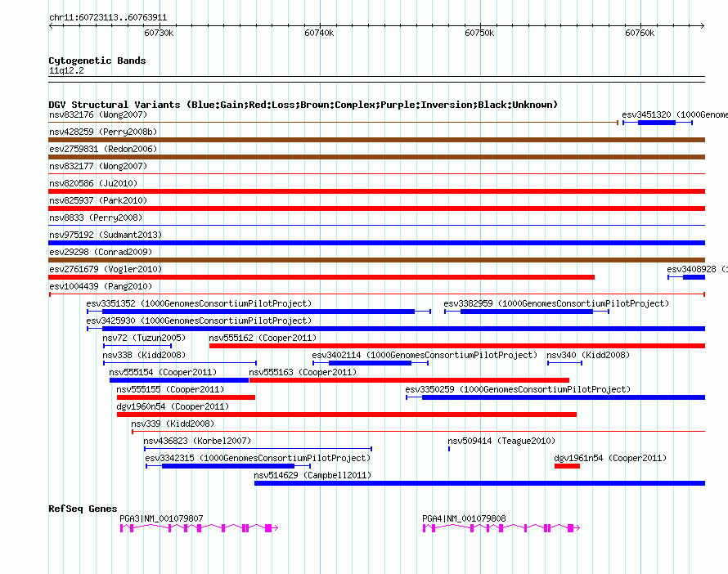Click the red nsv555155 loss bar
Viewport: 728px width, 574px height.
click(x=186, y=397)
